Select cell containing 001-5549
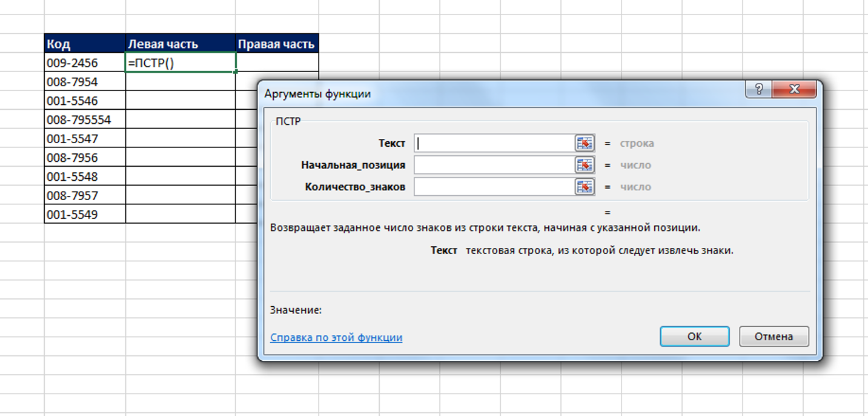The image size is (868, 416). coord(85,214)
